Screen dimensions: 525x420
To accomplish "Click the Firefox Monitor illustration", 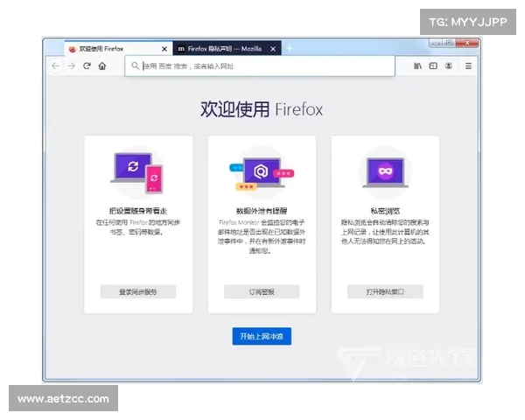I will pyautogui.click(x=262, y=173).
